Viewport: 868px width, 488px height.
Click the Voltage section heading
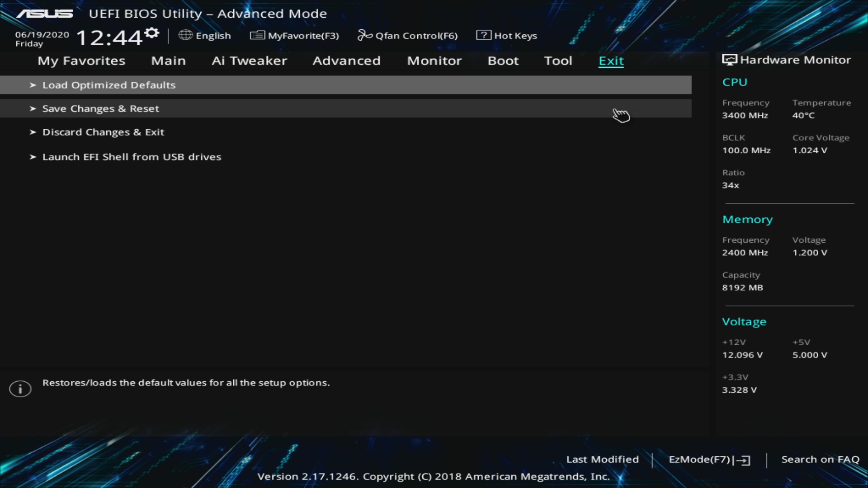click(x=744, y=322)
